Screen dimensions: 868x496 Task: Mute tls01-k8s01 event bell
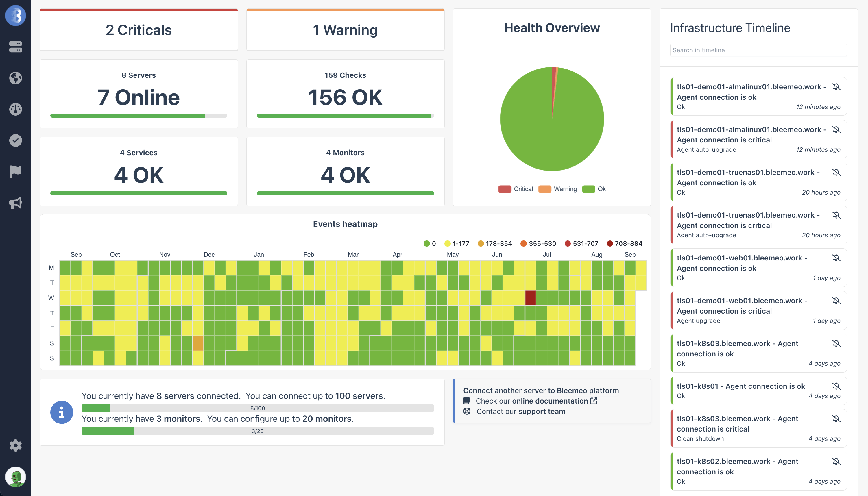coord(836,386)
